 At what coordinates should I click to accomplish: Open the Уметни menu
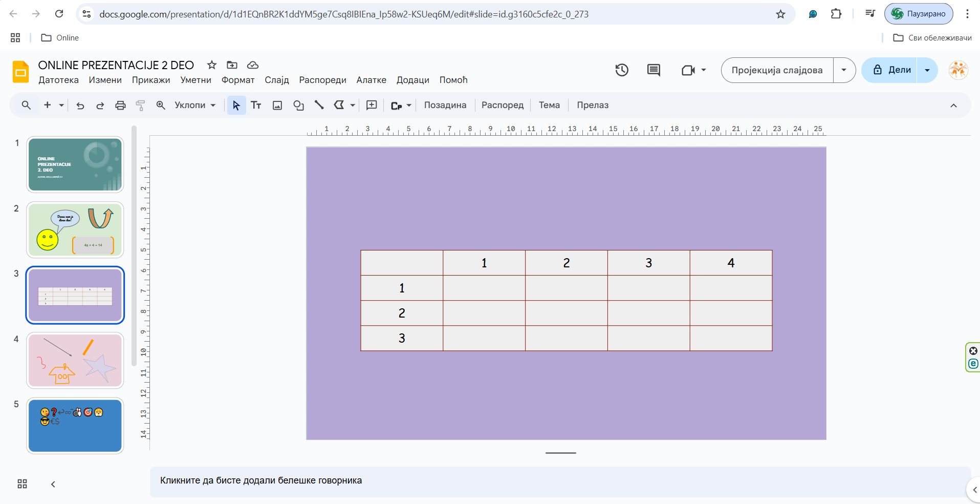[195, 80]
